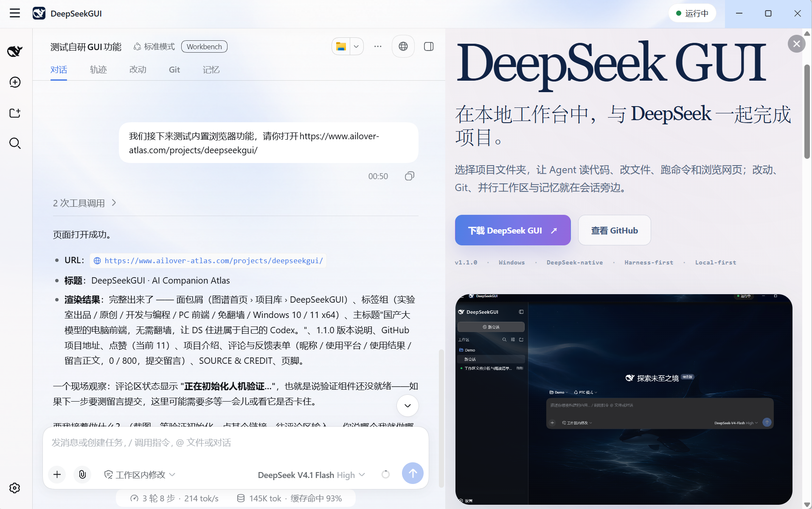
Task: Switch to the 记忆 tab
Action: [x=211, y=70]
